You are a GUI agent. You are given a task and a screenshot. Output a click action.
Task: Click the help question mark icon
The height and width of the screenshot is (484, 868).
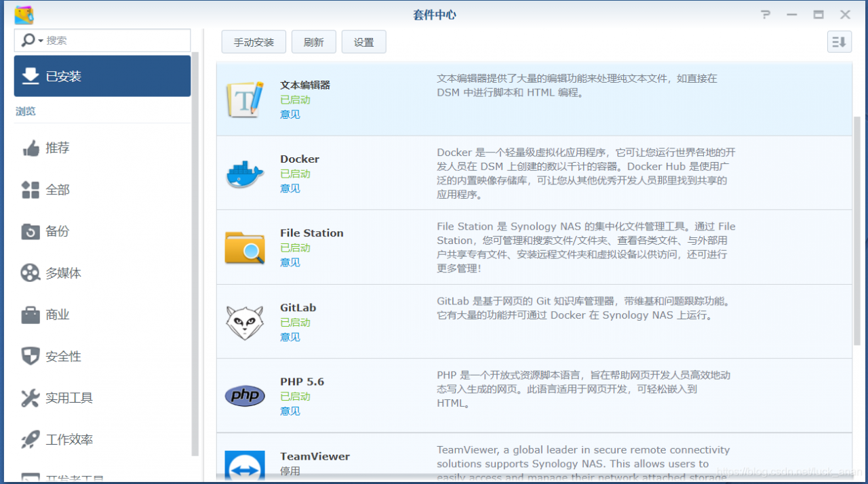[x=765, y=14]
